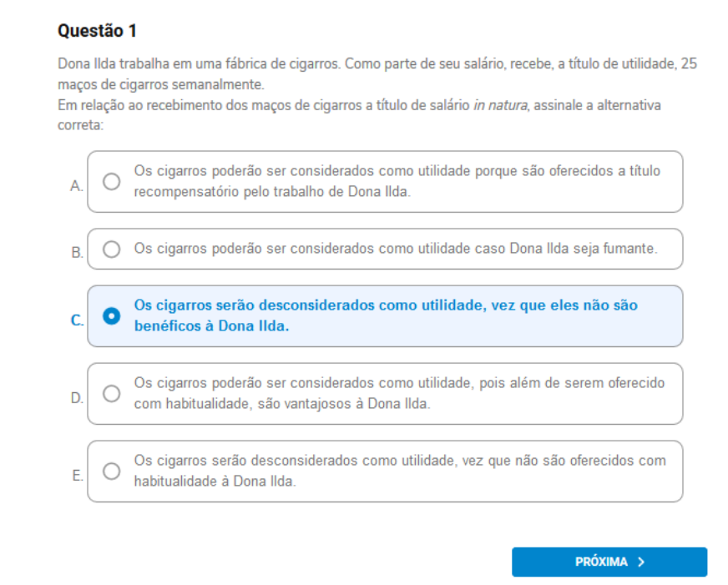Click the letter label "A."
This screenshot has height=585, width=728.
[x=77, y=186]
